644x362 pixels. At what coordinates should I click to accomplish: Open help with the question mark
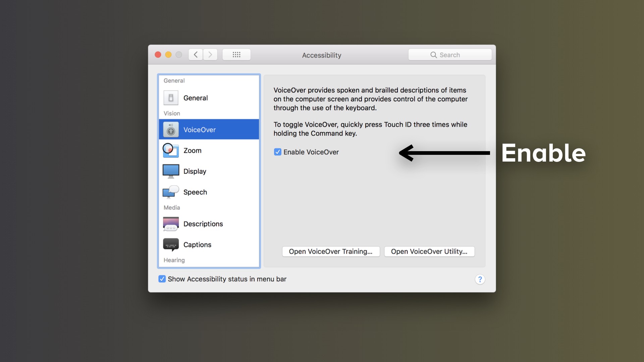click(480, 279)
